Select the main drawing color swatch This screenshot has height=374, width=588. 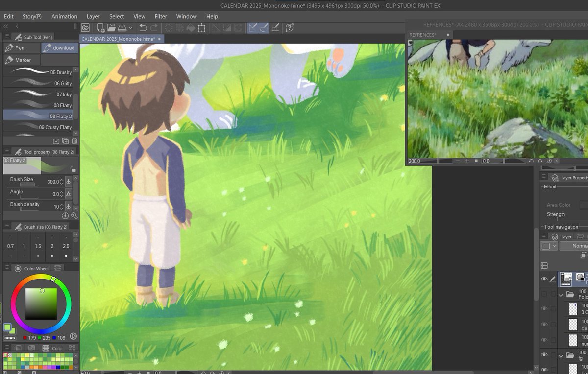pyautogui.click(x=7, y=327)
